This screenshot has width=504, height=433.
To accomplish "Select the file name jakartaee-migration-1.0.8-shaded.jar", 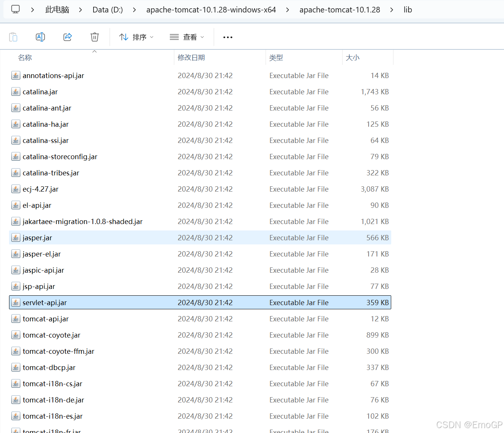I will (x=83, y=221).
